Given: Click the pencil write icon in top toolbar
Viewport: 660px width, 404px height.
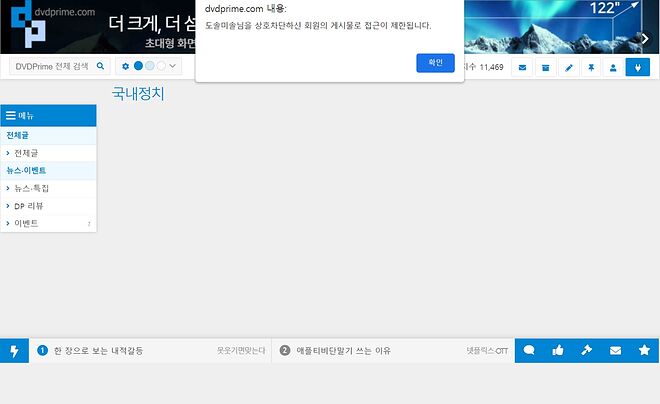Looking at the screenshot, I should [569, 67].
